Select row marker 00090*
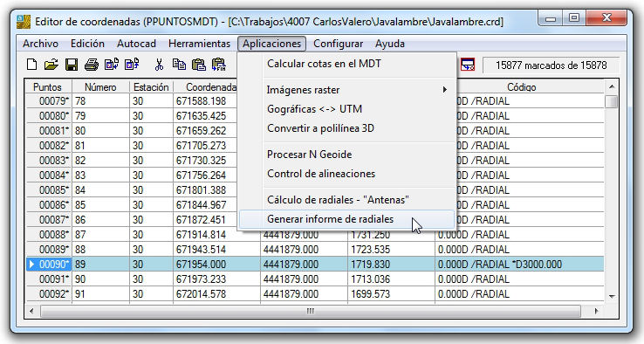Image resolution: width=644 pixels, height=344 pixels. [x=49, y=265]
